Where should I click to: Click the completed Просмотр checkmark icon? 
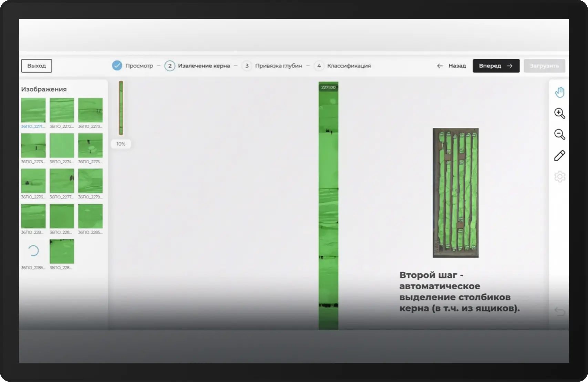(x=117, y=65)
